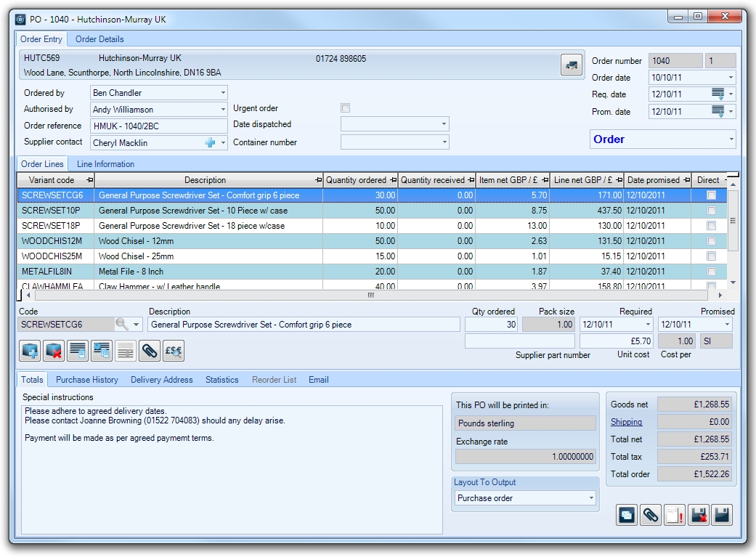The height and width of the screenshot is (557, 756).
Task: Tick the Direct checkbox for SCREWSETCG6 row
Action: point(711,195)
